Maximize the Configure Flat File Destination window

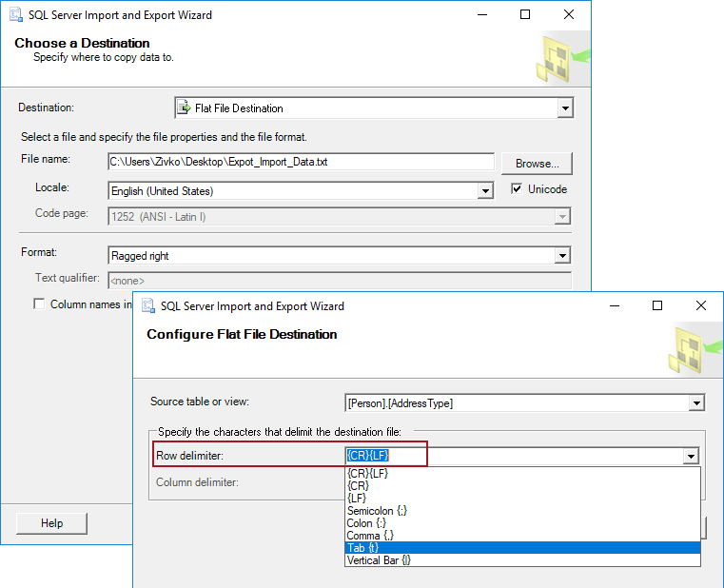coord(657,305)
